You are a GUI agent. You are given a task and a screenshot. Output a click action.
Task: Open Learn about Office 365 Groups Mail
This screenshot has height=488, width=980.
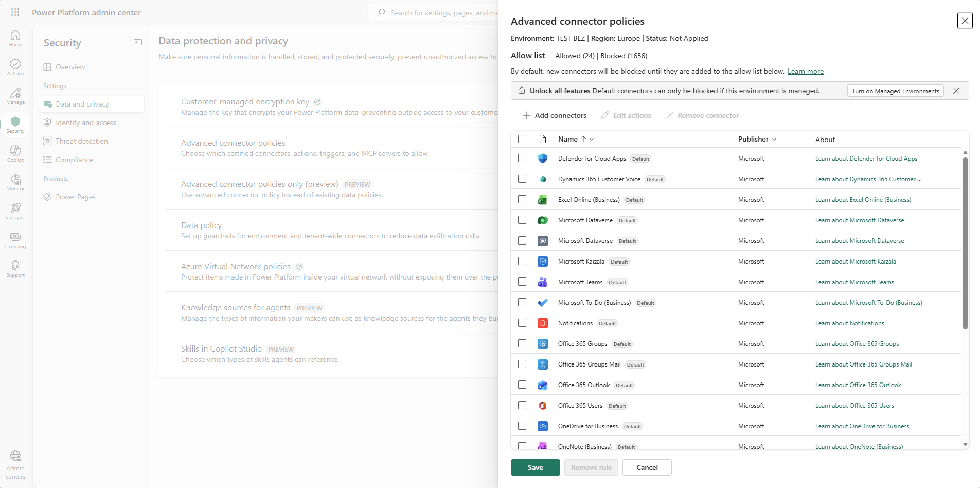[x=864, y=364]
